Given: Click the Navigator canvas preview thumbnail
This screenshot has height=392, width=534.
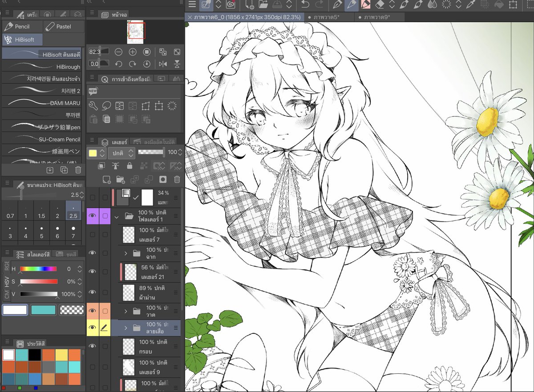Looking at the screenshot, I should 136,32.
